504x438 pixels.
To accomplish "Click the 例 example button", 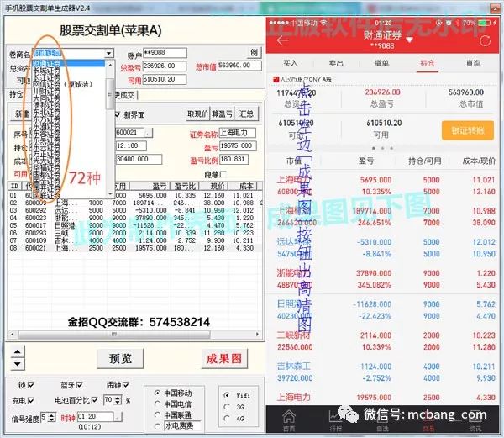I will coord(255,53).
